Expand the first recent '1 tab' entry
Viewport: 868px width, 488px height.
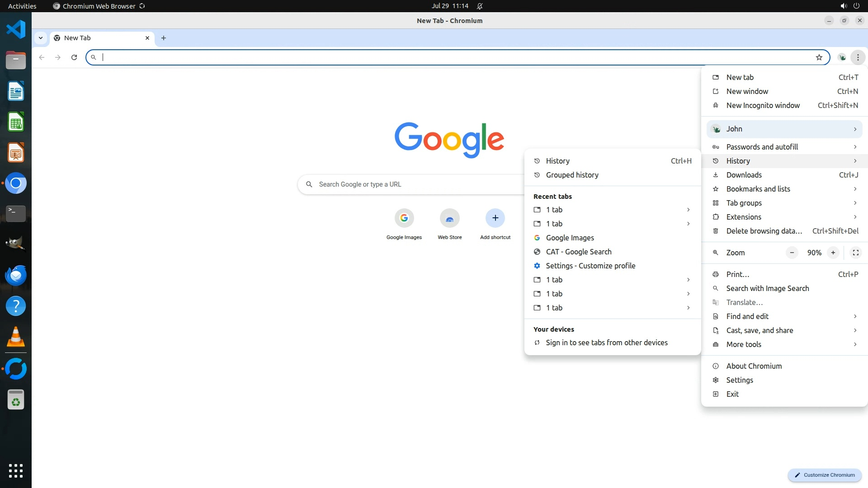(x=612, y=210)
